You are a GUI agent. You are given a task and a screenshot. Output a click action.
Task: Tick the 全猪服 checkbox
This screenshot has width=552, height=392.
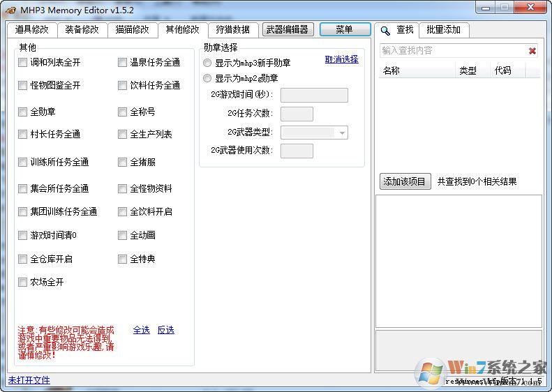tap(122, 162)
